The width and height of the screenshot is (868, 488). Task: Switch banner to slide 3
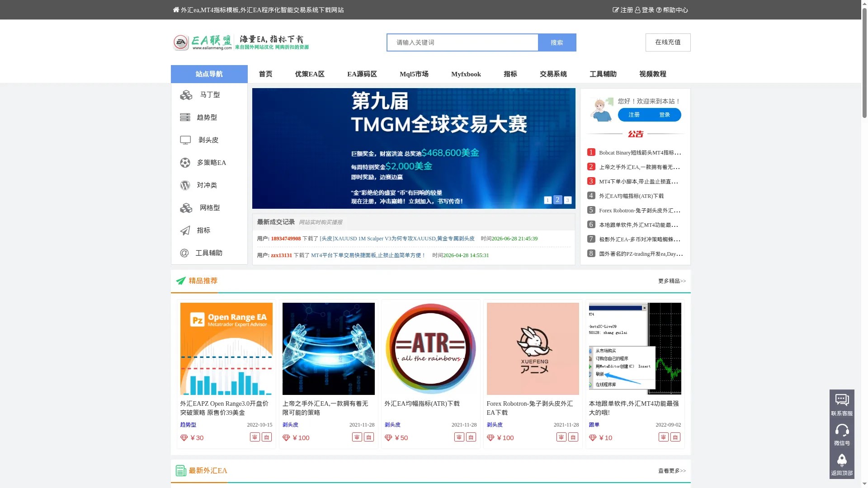pyautogui.click(x=568, y=200)
